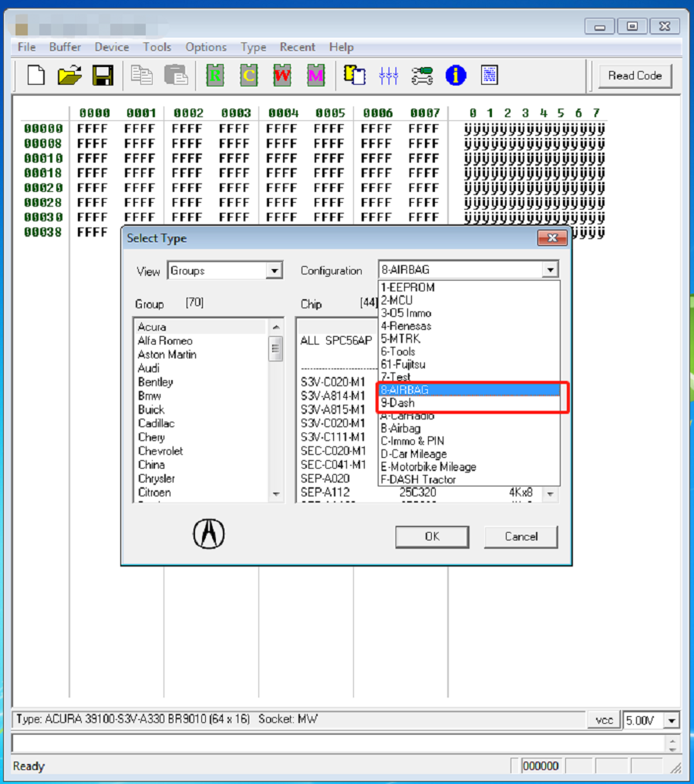This screenshot has width=694, height=784.
Task: Choose 3-05 Immo configuration option
Action: tap(469, 314)
